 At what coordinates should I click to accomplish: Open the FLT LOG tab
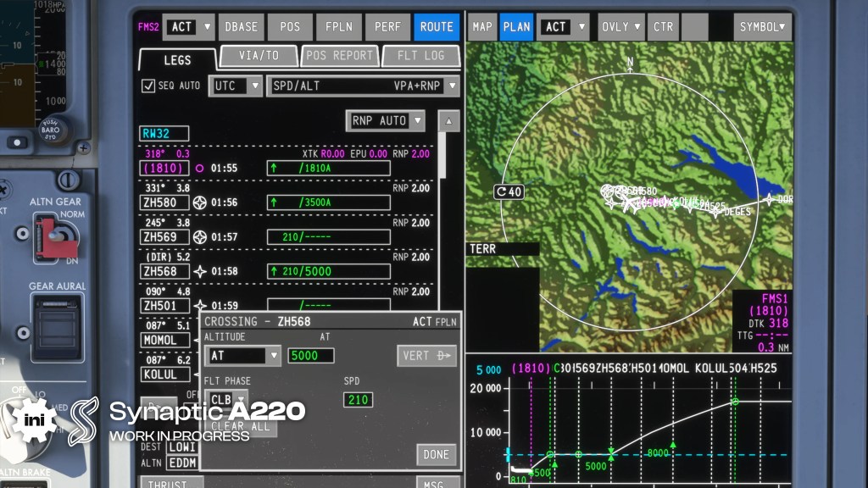click(420, 57)
